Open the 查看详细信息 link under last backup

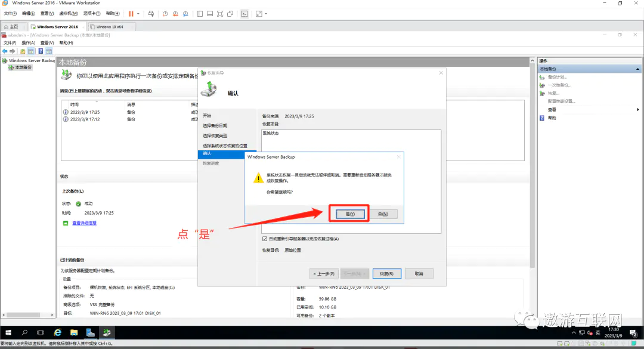pos(84,223)
